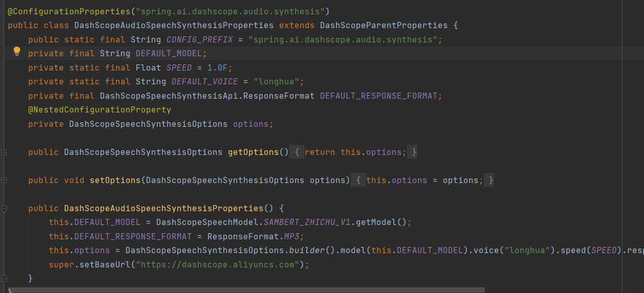Click SAMBERT_ZHICHU_V1 enum constant
Viewport: 644px width, 293px height.
[307, 222]
